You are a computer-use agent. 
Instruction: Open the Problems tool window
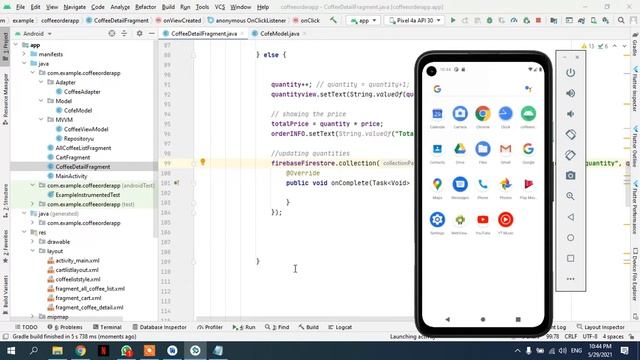(x=65, y=327)
